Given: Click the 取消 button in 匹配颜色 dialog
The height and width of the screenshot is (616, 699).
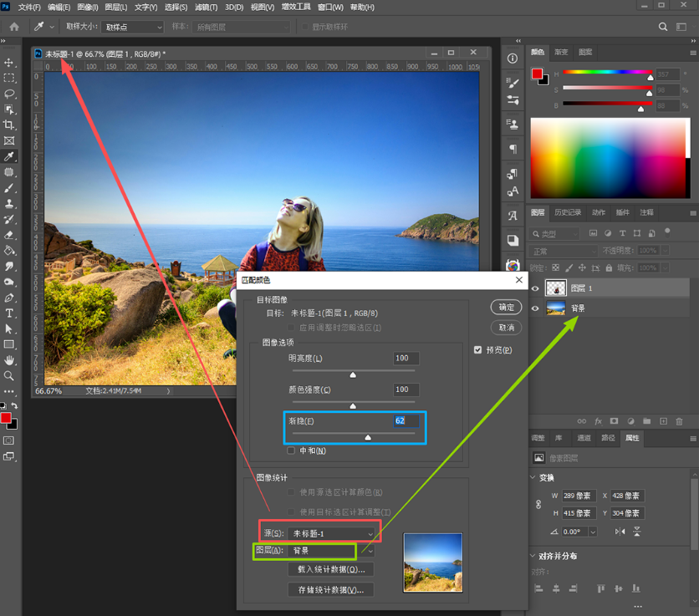Looking at the screenshot, I should tap(507, 328).
